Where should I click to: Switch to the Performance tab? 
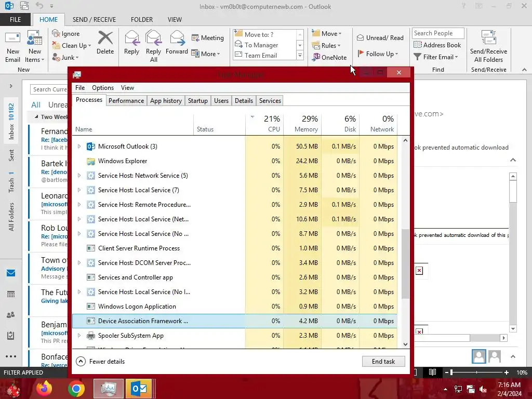pos(126,101)
